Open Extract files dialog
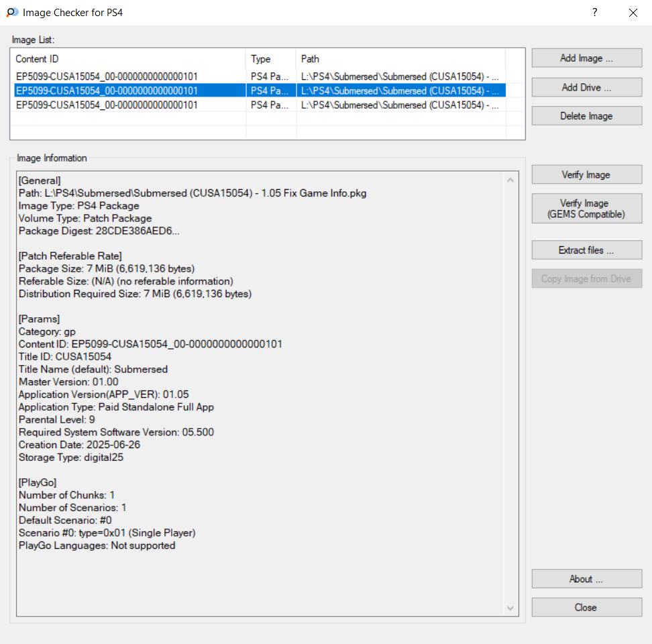The height and width of the screenshot is (644, 652). [x=587, y=250]
